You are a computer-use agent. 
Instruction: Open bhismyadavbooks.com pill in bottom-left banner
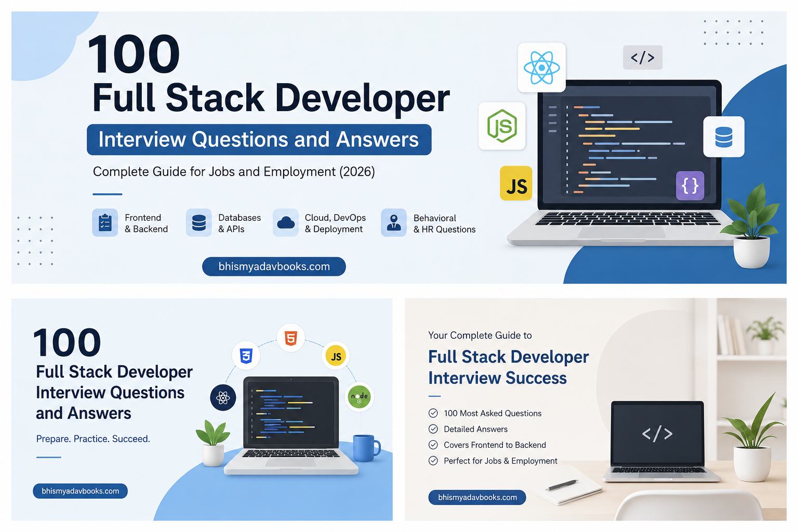coord(81,491)
